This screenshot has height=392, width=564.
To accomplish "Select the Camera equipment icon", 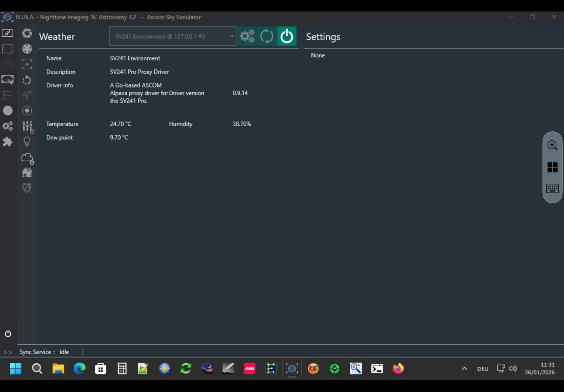I will pyautogui.click(x=27, y=33).
